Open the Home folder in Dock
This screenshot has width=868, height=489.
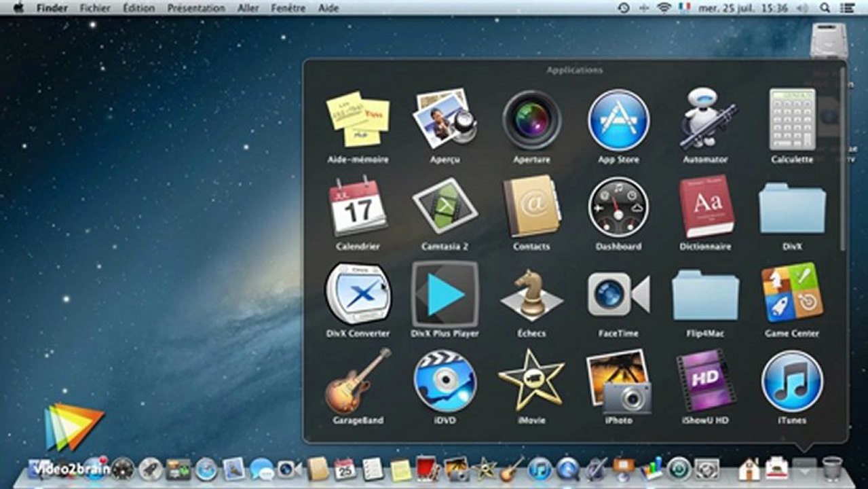[x=749, y=469]
